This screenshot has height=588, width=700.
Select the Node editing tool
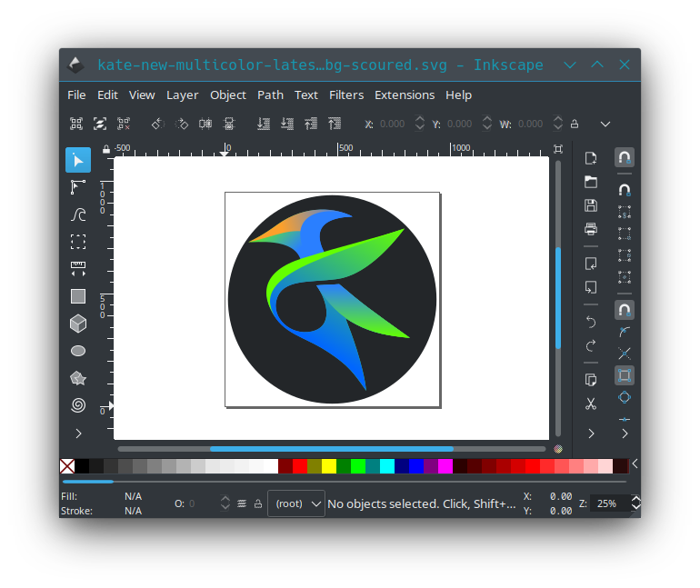click(78, 187)
